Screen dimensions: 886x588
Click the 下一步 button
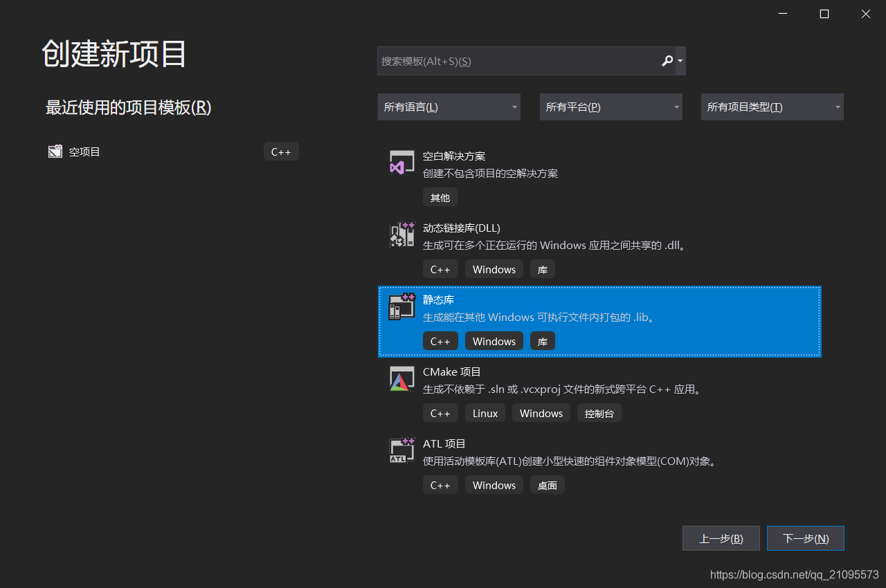pos(805,538)
